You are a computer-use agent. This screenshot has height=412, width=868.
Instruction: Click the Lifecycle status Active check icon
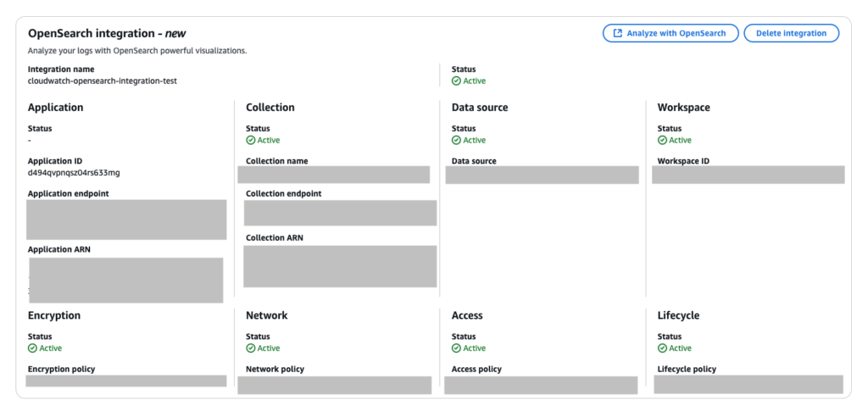pyautogui.click(x=662, y=348)
